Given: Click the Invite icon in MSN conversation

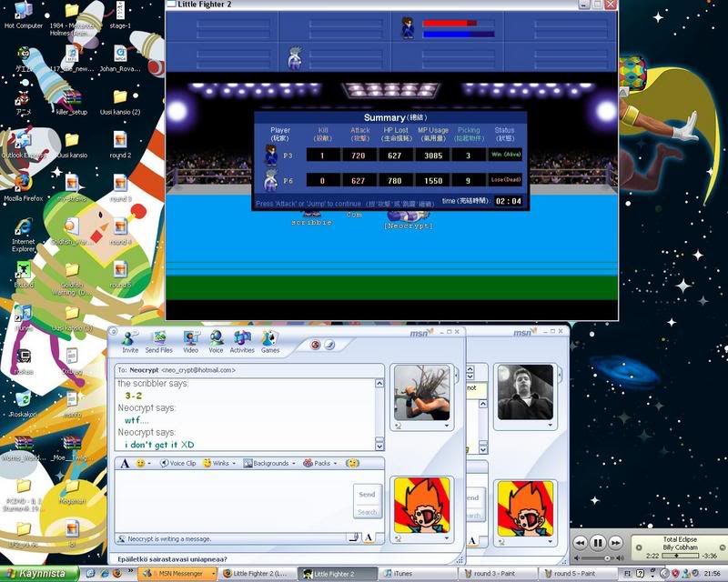Looking at the screenshot, I should [x=130, y=340].
